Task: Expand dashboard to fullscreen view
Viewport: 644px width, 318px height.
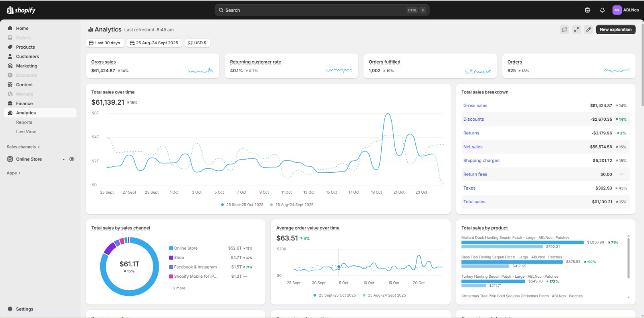Action: click(576, 29)
